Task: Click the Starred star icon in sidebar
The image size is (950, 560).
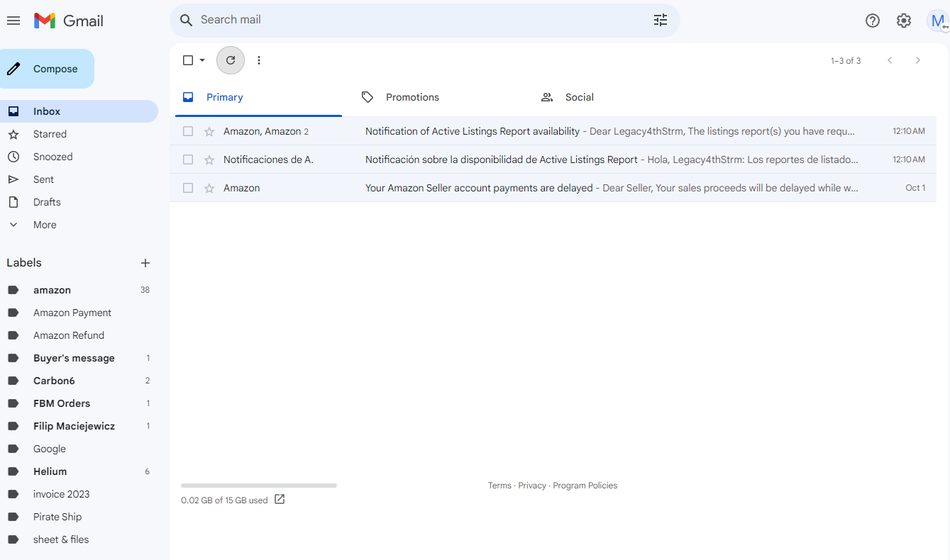Action: [13, 134]
